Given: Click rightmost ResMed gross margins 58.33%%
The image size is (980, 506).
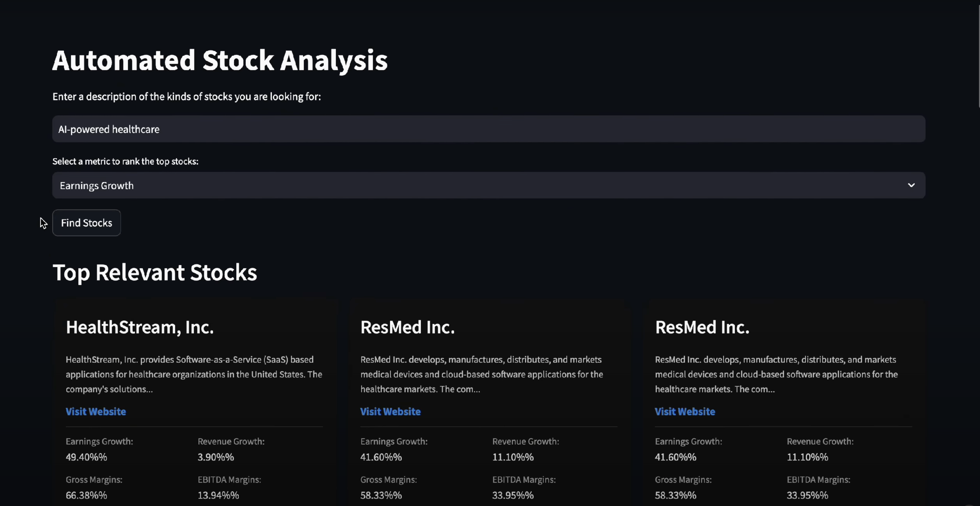Looking at the screenshot, I should click(x=675, y=495).
